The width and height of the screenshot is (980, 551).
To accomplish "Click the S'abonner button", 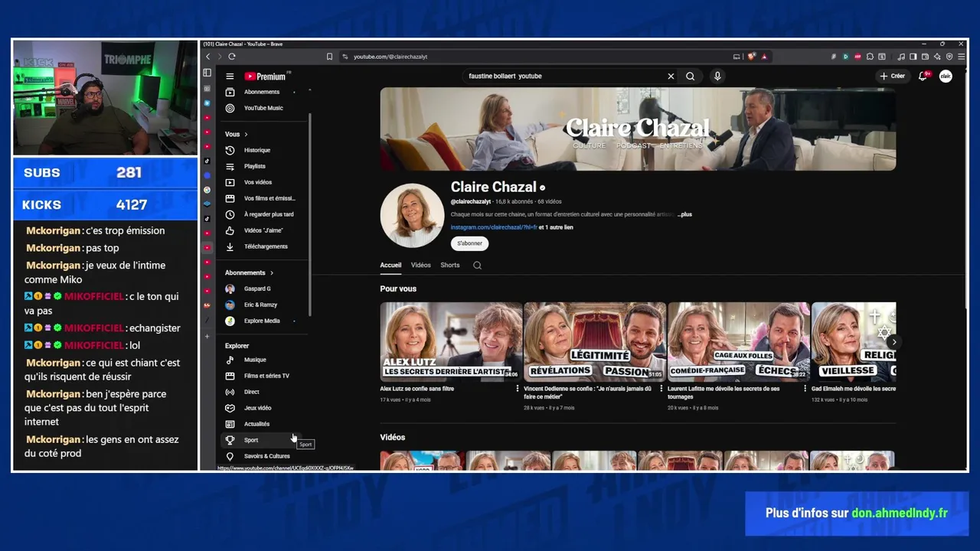I will [x=469, y=243].
